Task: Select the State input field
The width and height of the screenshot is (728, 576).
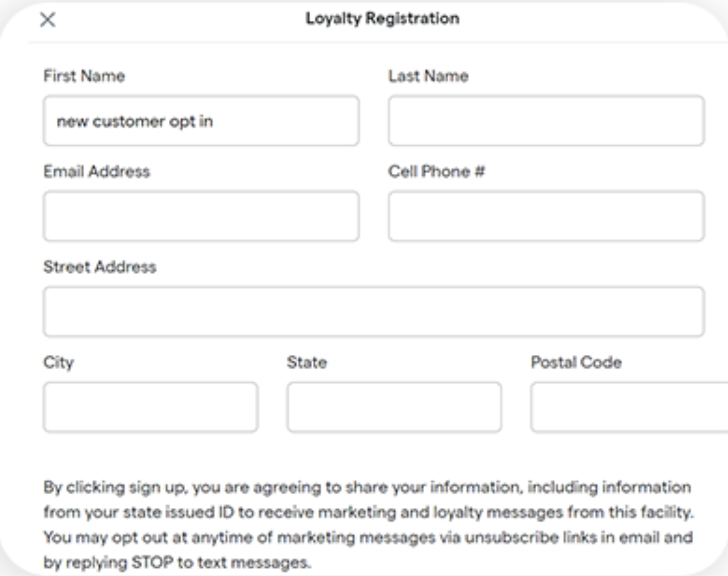Action: 394,407
